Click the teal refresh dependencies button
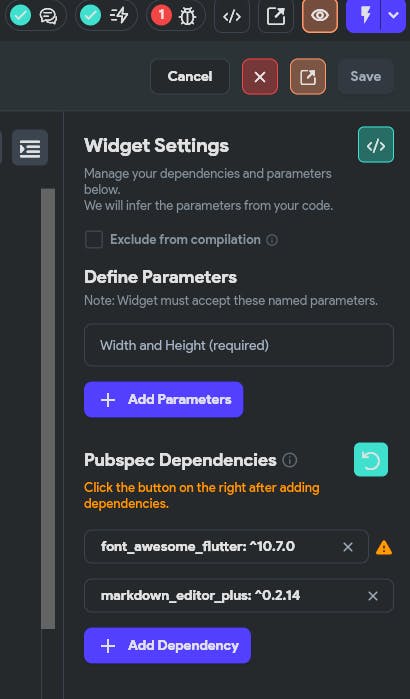Viewport: 410px width, 699px height. click(371, 460)
